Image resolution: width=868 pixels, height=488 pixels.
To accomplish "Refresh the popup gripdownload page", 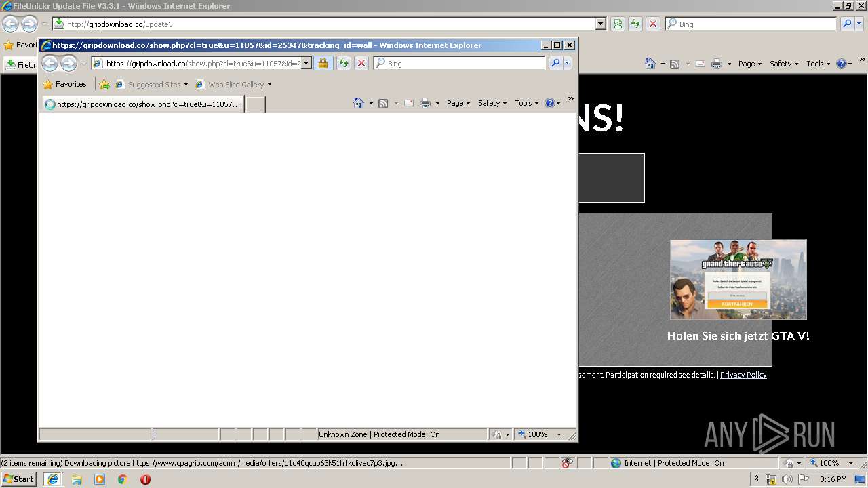I will 344,63.
